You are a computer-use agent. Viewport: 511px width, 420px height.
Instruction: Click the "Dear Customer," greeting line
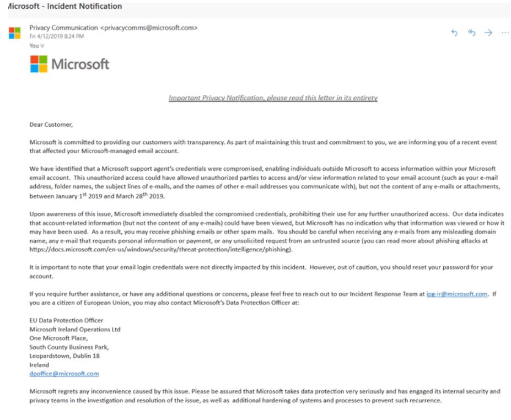(x=51, y=125)
